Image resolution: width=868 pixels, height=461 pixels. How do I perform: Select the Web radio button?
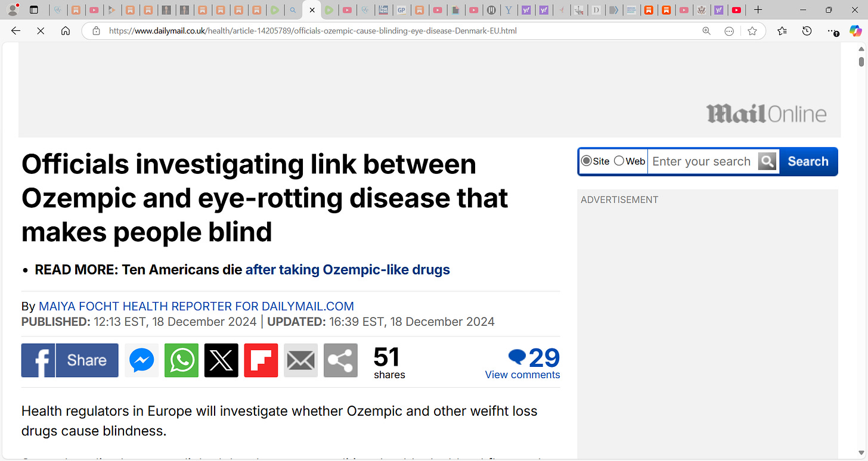point(619,161)
